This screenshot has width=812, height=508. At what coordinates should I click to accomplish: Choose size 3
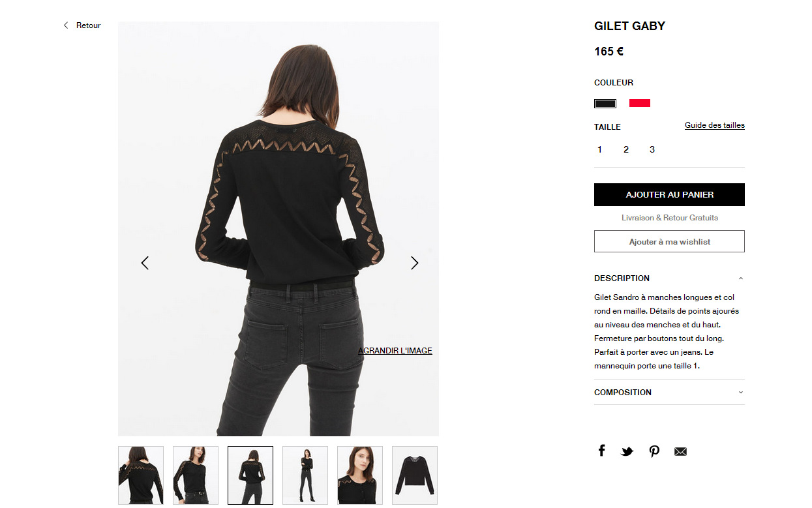coord(652,149)
